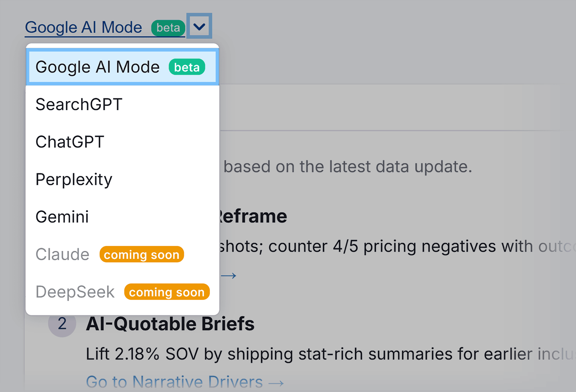Viewport: 576px width, 392px height.
Task: Click the coming soon badge beside DeepSeek
Action: tap(167, 292)
